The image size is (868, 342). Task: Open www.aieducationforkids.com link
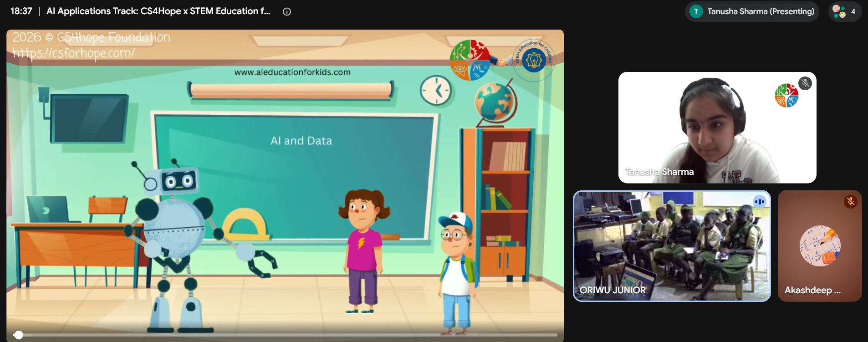point(292,72)
